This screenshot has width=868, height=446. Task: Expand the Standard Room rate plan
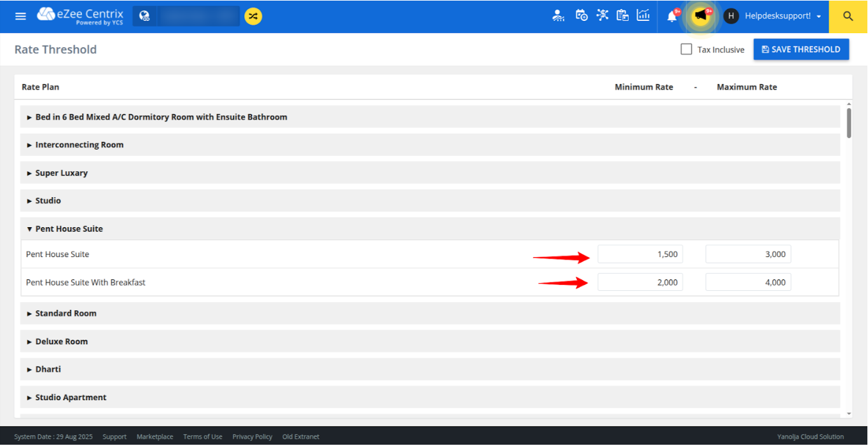pyautogui.click(x=66, y=313)
